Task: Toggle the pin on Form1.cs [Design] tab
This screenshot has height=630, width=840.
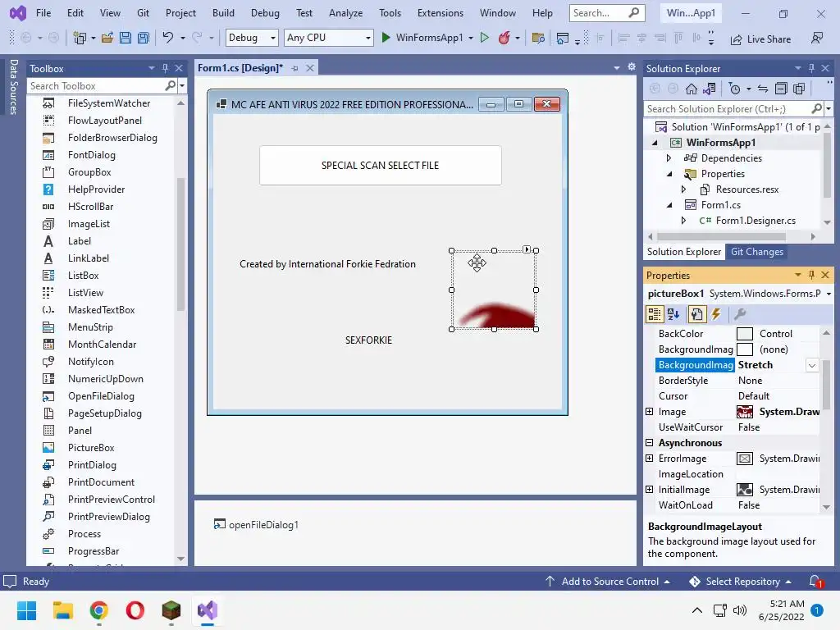Action: [294, 68]
